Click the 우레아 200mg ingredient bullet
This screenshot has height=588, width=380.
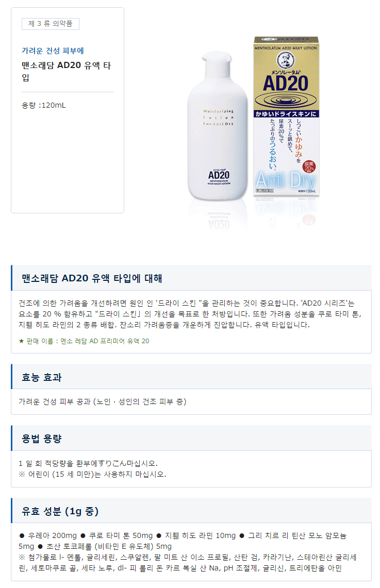pyautogui.click(x=48, y=535)
